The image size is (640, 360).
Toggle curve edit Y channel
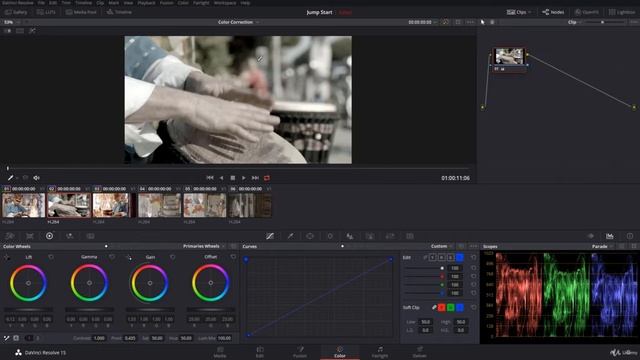[x=432, y=258]
